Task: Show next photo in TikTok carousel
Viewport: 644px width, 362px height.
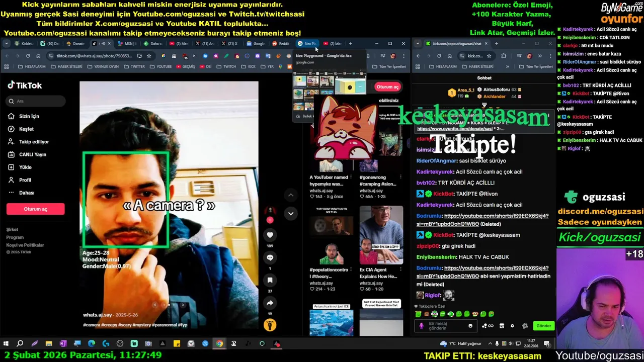Action: click(x=183, y=305)
